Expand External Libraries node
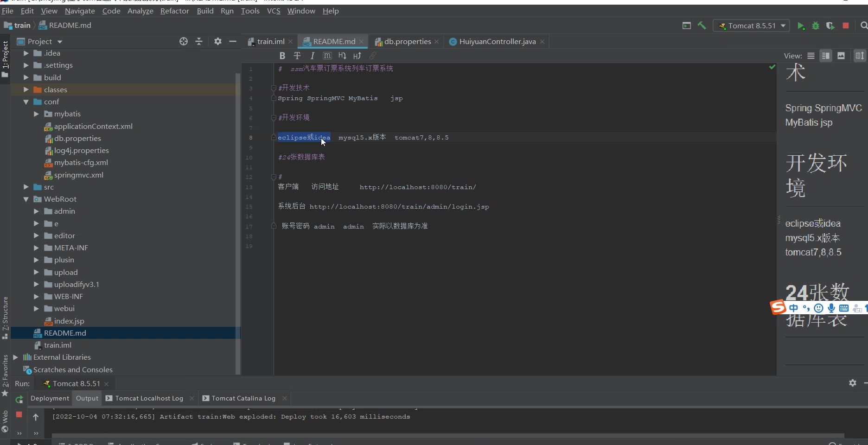868x445 pixels. tap(16, 357)
